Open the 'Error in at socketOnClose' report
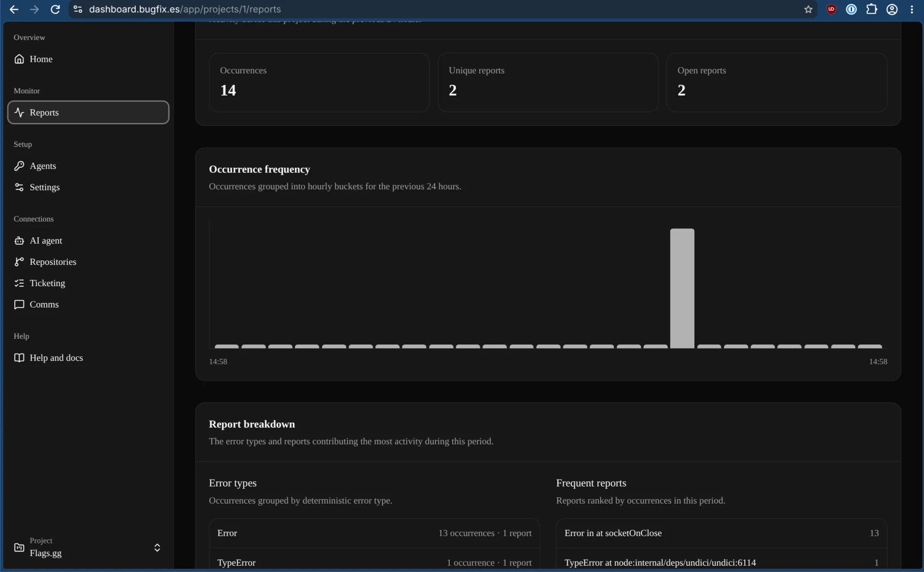Image resolution: width=924 pixels, height=572 pixels. 721,533
